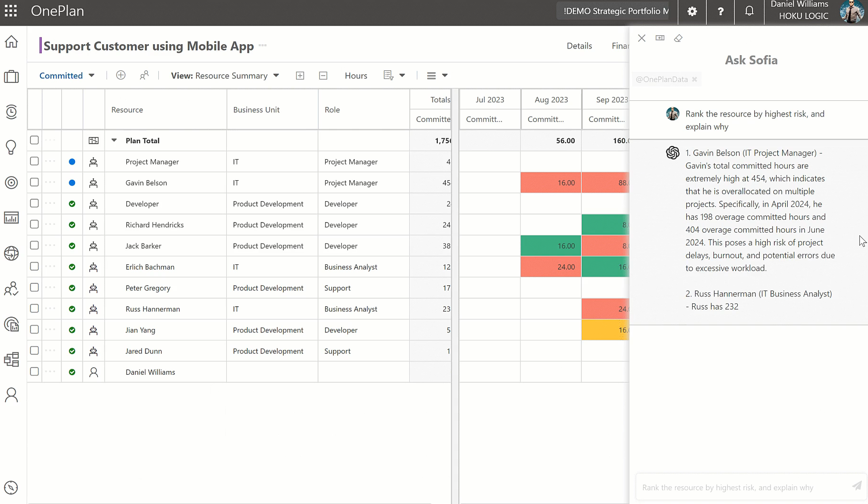Screen dimensions: 868x504
Task: Switch to the Details tab
Action: tap(579, 46)
